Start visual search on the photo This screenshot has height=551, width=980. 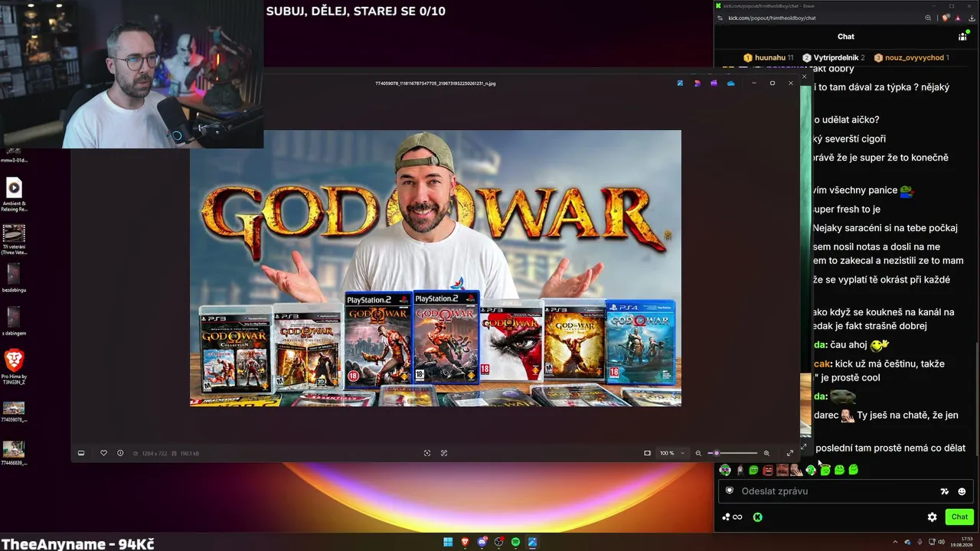click(x=427, y=453)
